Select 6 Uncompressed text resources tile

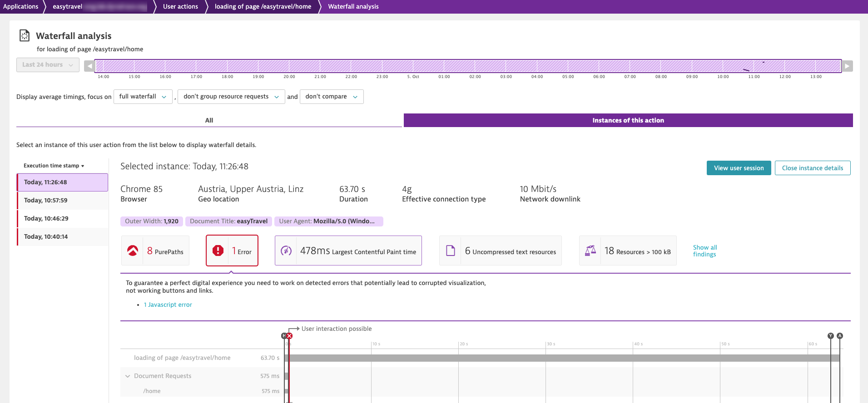[501, 251]
